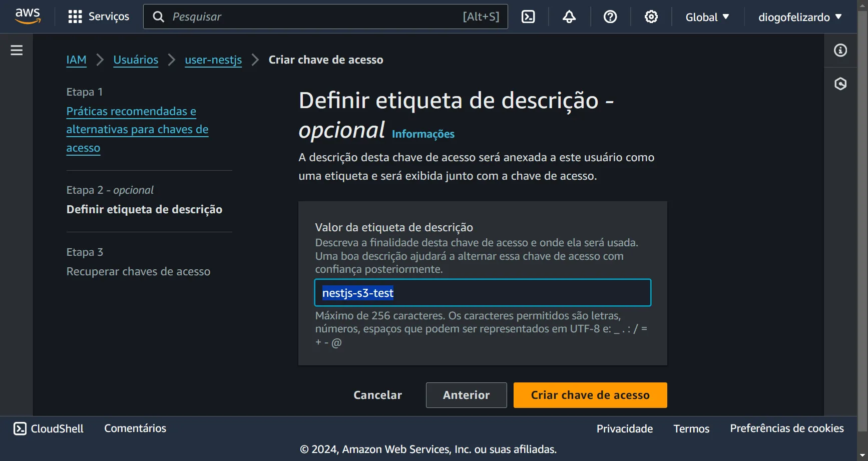Open the Termos footer link
Viewport: 868px width, 461px height.
point(691,428)
